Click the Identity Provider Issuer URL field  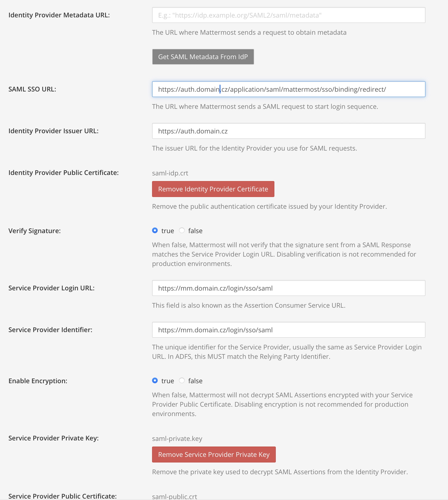click(288, 131)
